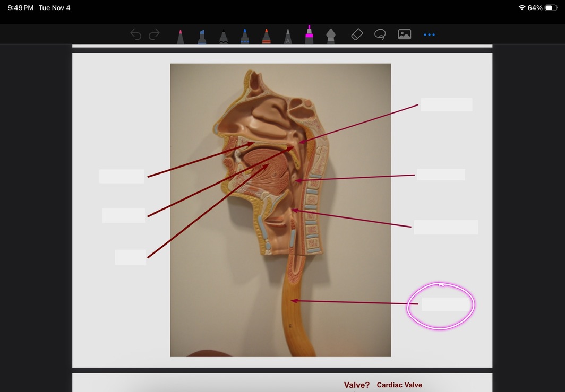Select the text pencil marked A
The height and width of the screenshot is (392, 565).
pos(288,36)
